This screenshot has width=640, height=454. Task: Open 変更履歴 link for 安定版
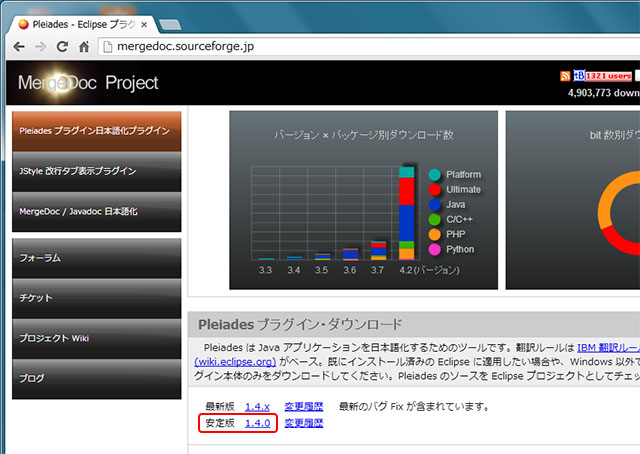(304, 423)
